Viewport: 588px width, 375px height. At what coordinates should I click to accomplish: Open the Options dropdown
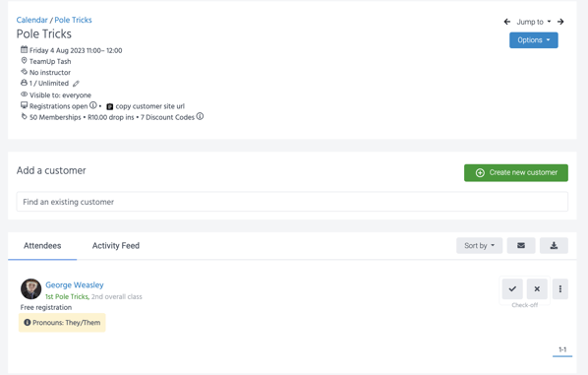click(534, 40)
